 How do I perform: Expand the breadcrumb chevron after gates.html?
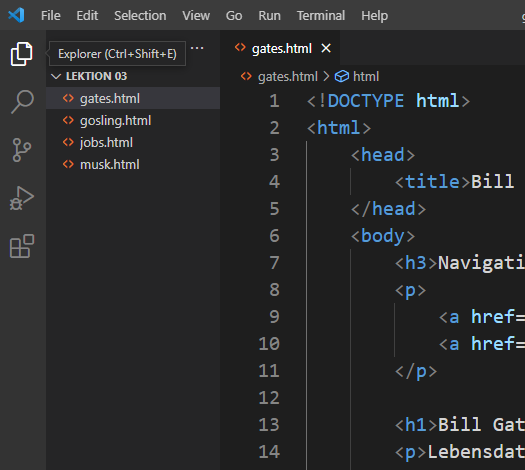(326, 76)
